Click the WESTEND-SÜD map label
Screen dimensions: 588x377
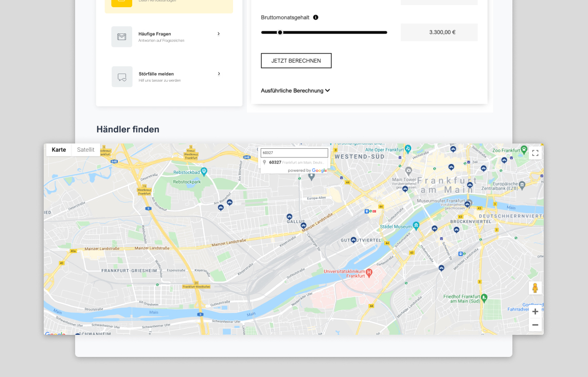360,157
